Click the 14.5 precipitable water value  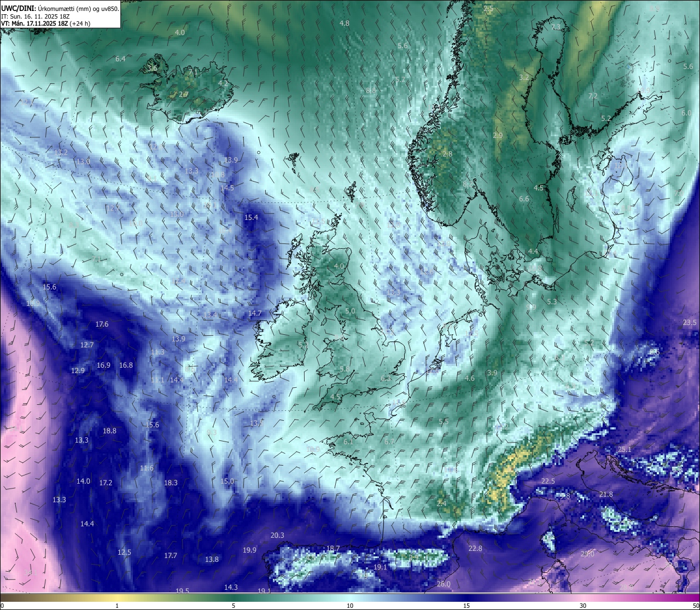[x=227, y=188]
